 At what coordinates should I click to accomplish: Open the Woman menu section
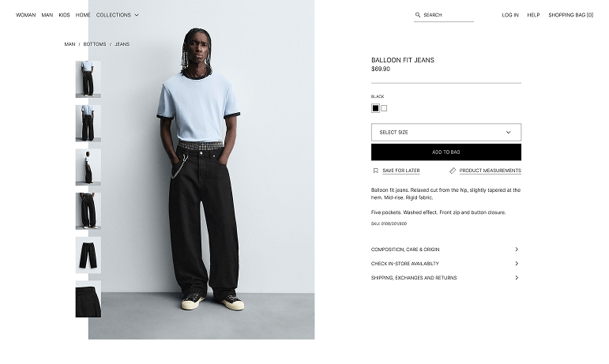click(25, 15)
